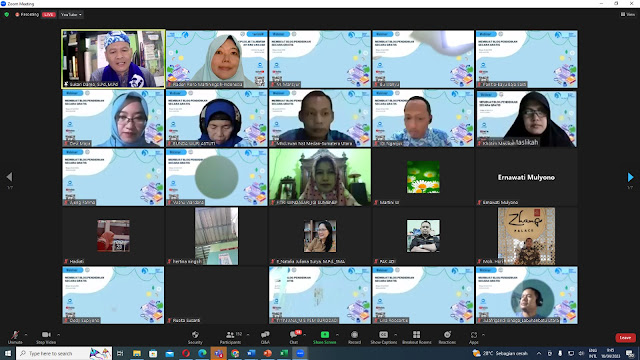This screenshot has width=640, height=360.
Task: Toggle Show Captions
Action: click(383, 337)
